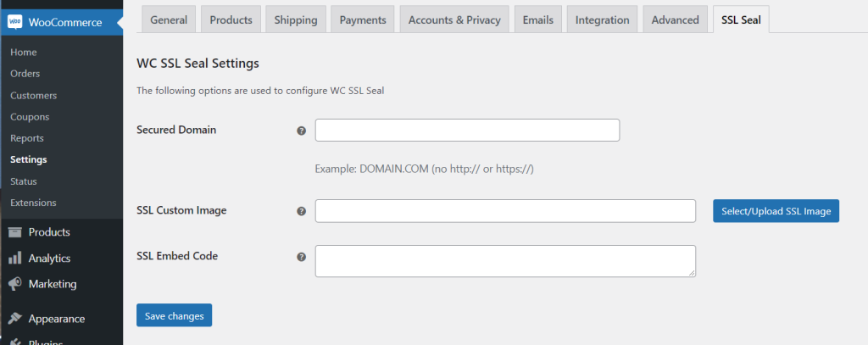The height and width of the screenshot is (345, 868).
Task: Open the Accounts & Privacy tab
Action: click(x=454, y=20)
